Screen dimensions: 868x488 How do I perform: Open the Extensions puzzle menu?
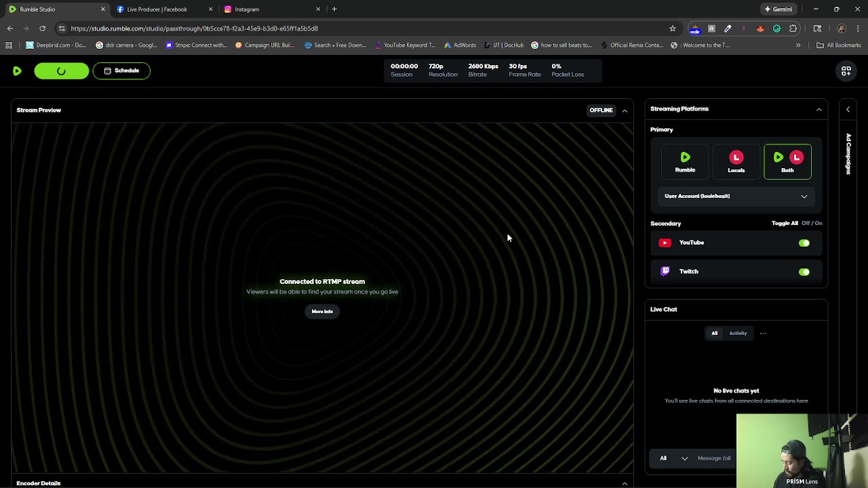pos(793,28)
